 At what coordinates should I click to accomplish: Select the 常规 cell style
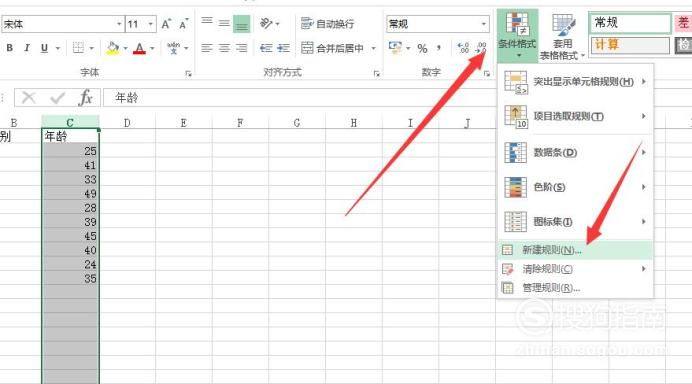click(630, 23)
